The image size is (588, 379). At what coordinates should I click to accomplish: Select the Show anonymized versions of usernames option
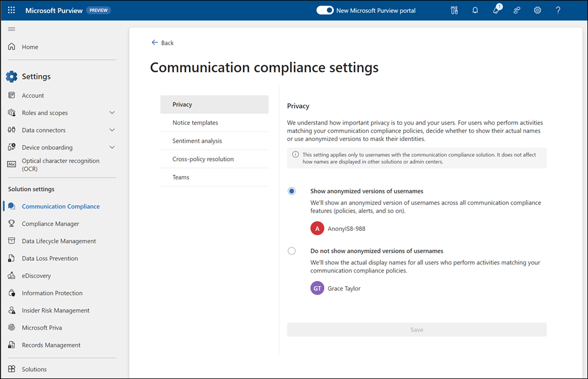point(292,191)
